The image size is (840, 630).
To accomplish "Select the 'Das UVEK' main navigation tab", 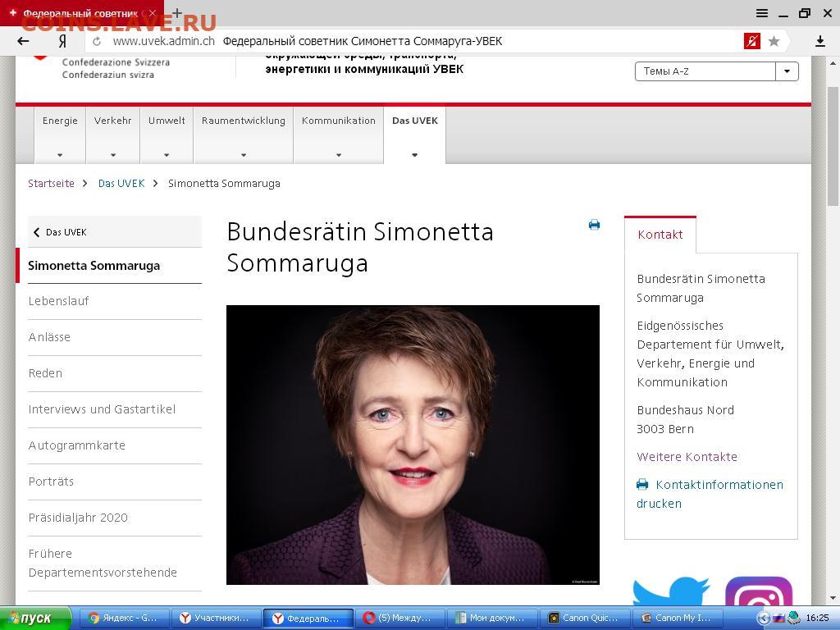I will click(x=414, y=135).
